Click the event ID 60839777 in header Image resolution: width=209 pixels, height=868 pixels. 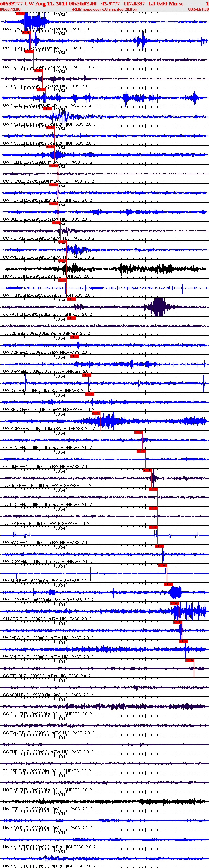[x=11, y=3]
